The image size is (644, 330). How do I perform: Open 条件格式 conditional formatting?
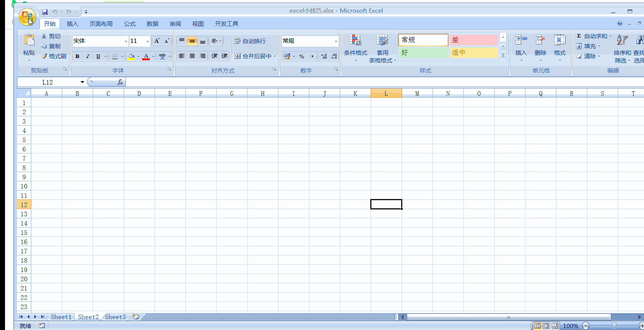[355, 48]
